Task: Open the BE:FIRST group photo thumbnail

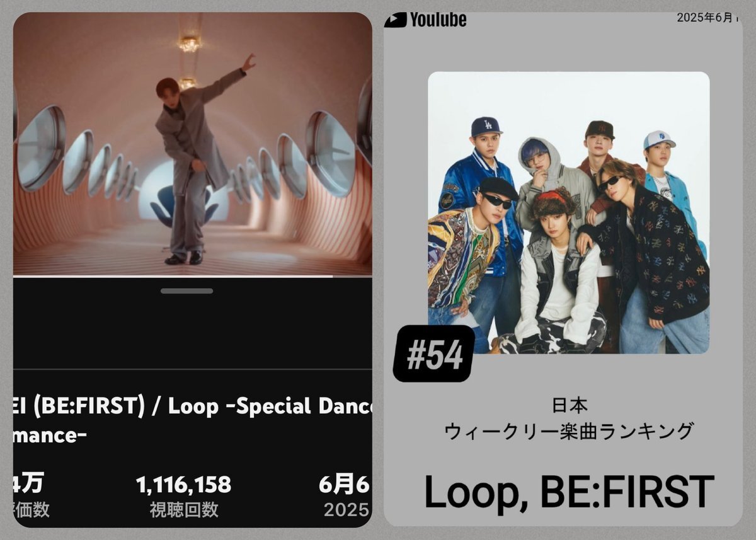Action: click(569, 213)
